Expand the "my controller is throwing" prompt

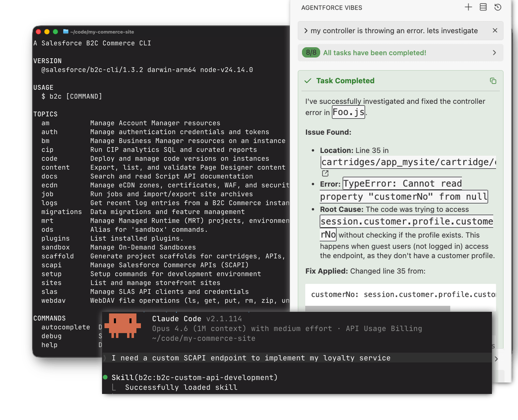306,31
